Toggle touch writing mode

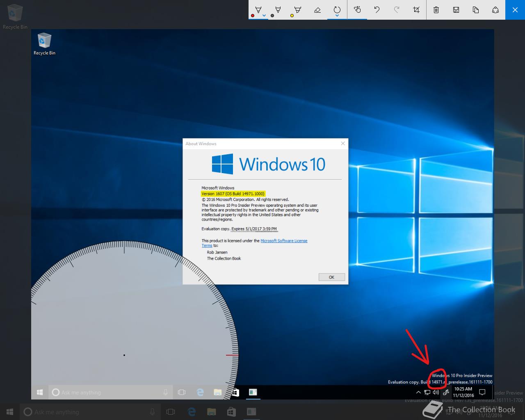click(357, 10)
